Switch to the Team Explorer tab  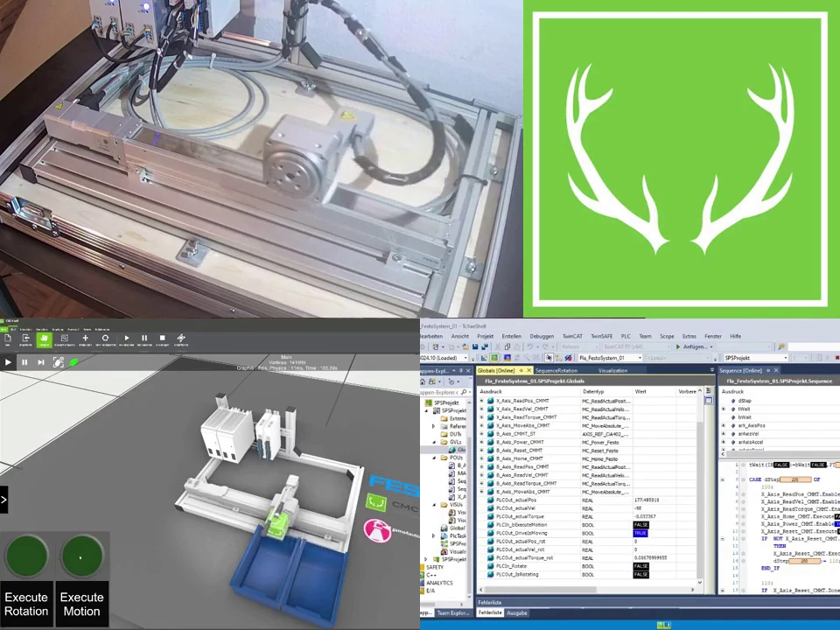(452, 612)
